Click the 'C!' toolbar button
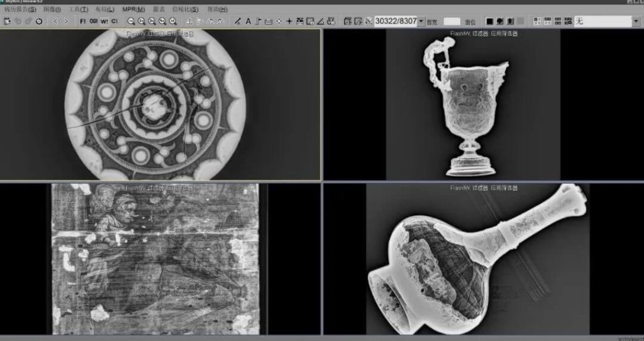 point(114,21)
